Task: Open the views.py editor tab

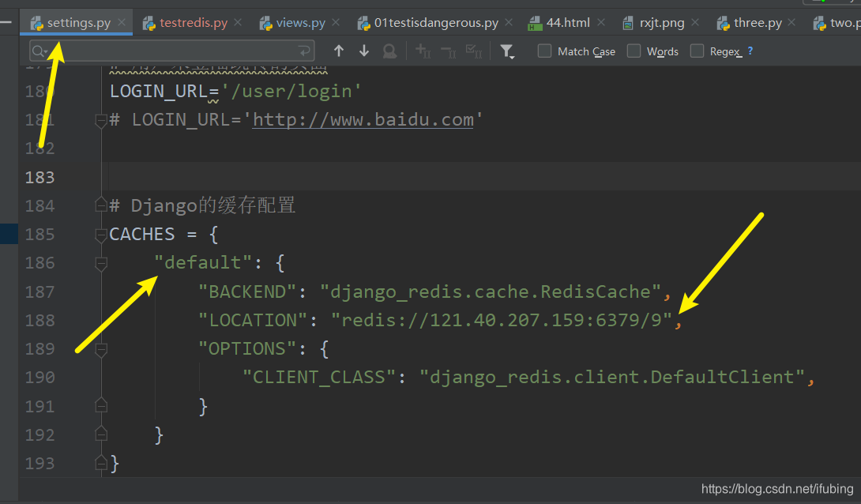Action: tap(300, 22)
